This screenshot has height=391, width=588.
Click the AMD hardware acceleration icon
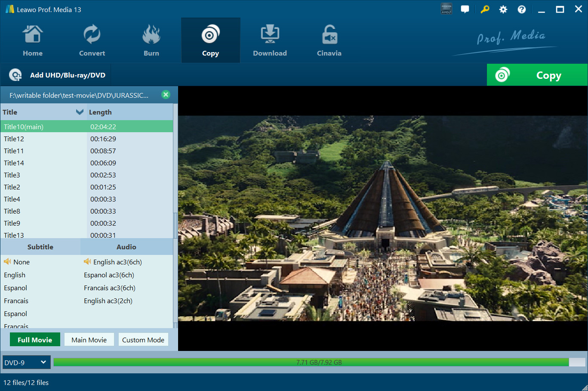tap(446, 9)
